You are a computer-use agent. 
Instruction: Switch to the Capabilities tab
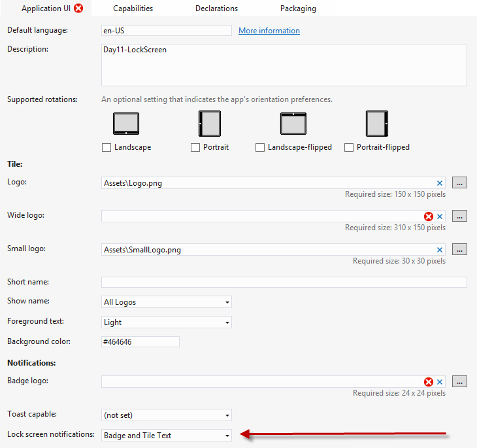[133, 9]
